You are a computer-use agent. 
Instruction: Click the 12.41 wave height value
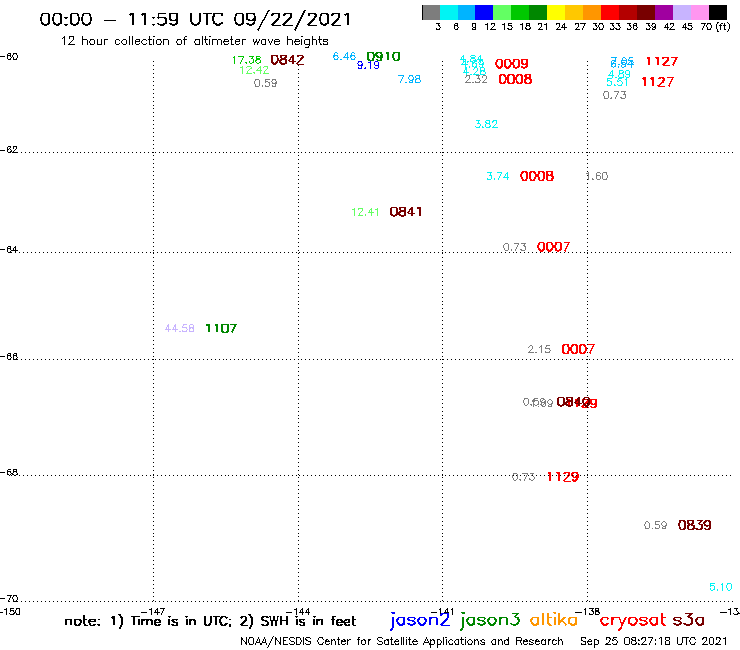click(365, 212)
